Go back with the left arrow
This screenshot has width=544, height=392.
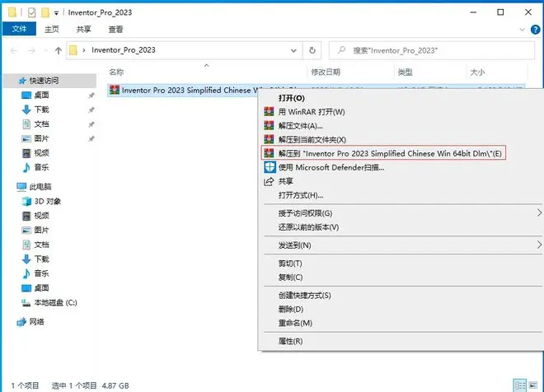14,50
